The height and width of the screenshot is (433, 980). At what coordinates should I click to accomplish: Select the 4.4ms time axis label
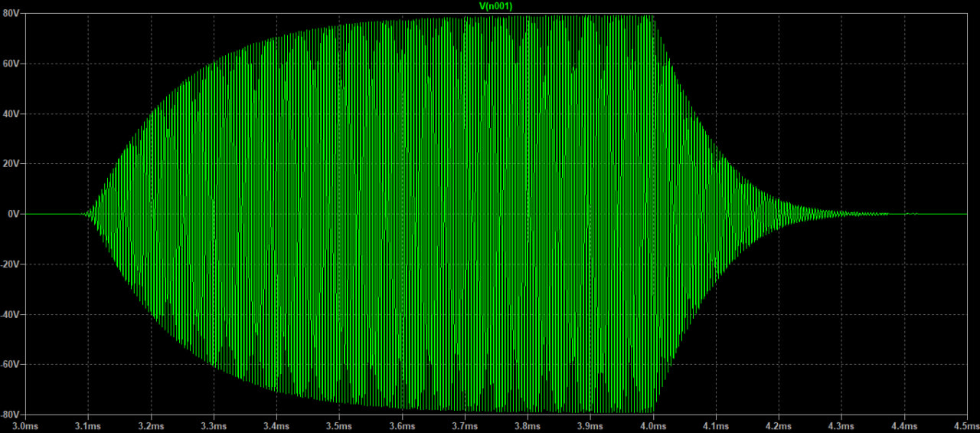pyautogui.click(x=904, y=426)
